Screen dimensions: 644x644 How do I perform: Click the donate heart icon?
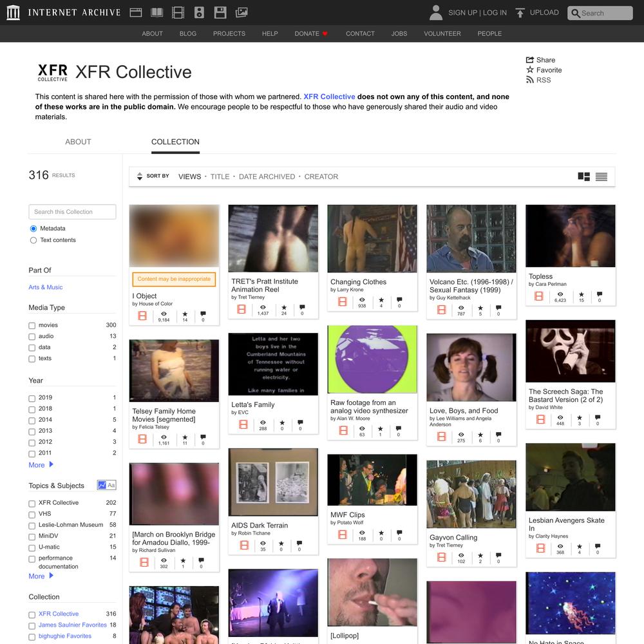pos(325,33)
